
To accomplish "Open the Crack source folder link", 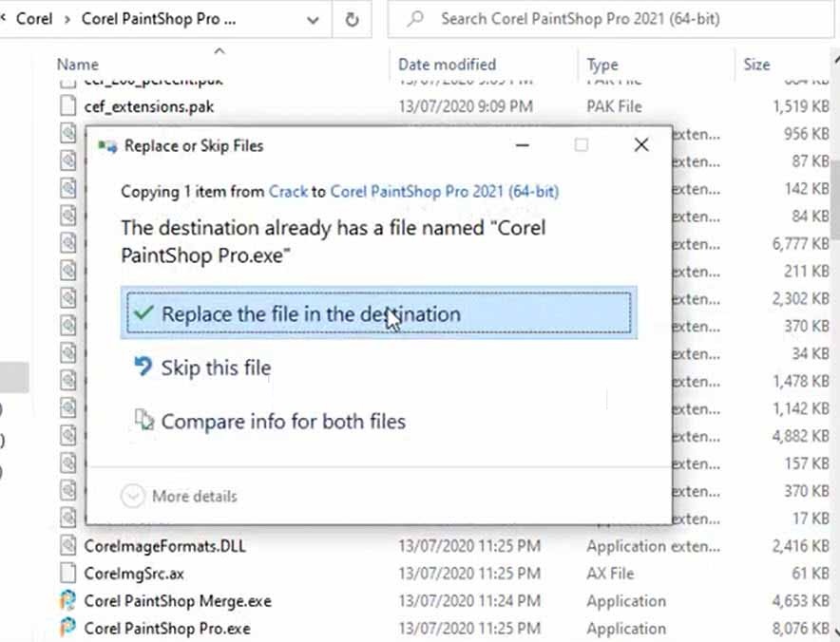I will pyautogui.click(x=288, y=192).
